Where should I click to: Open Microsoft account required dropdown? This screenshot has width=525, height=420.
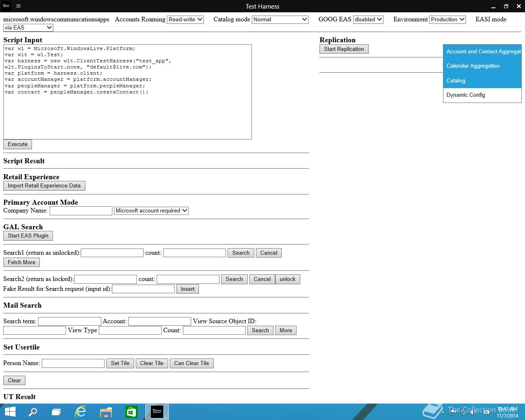(151, 210)
